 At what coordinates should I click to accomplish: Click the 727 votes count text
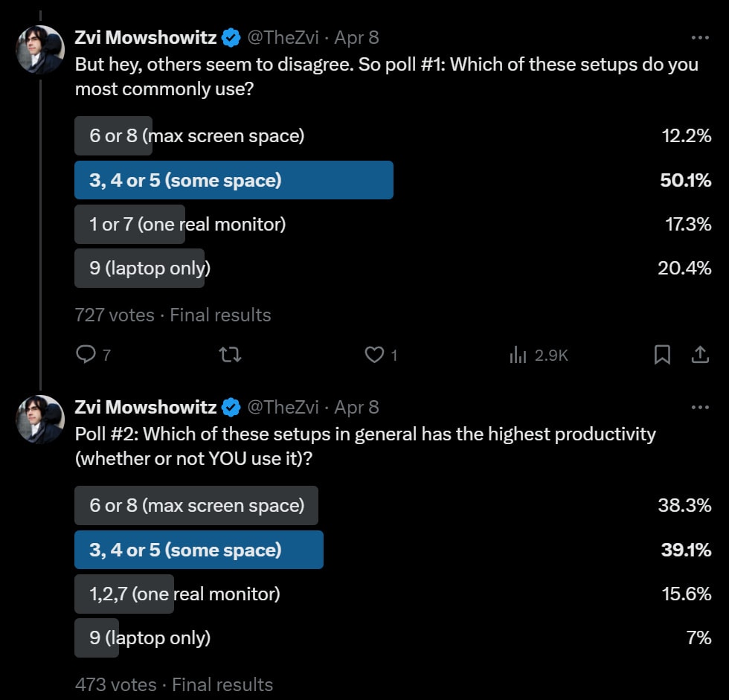click(x=115, y=315)
